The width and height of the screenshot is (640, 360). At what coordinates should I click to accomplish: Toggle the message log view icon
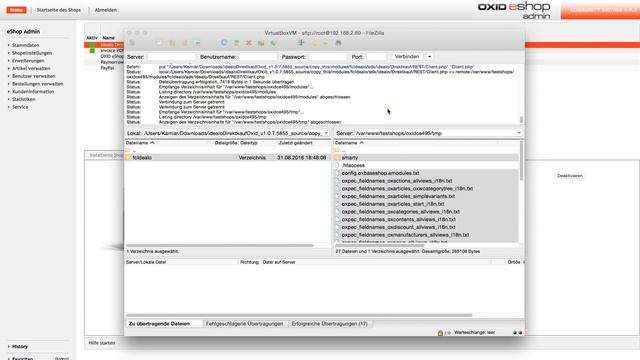click(160, 43)
